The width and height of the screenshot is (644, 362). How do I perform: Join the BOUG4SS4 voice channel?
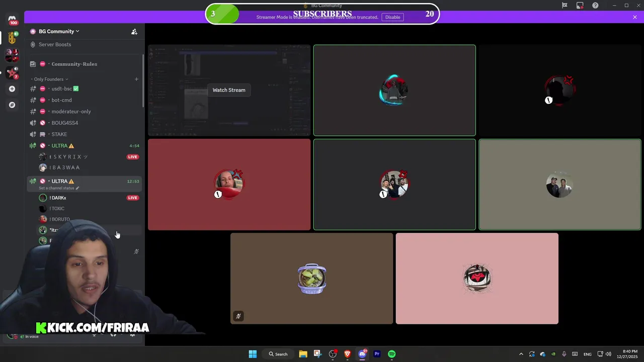click(x=64, y=123)
